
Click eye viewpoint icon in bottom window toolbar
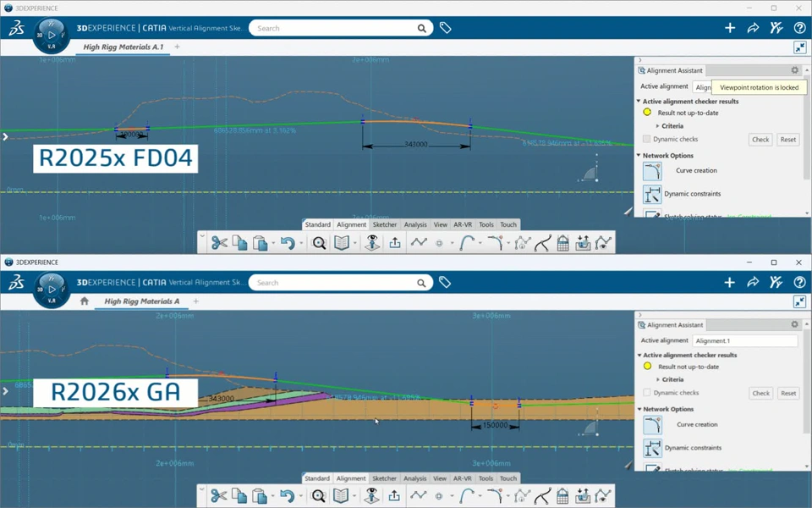click(371, 496)
